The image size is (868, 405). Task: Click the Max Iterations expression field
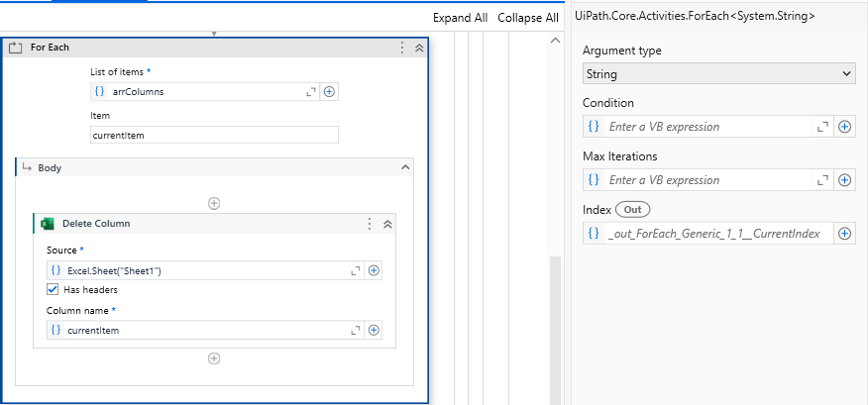(x=708, y=180)
